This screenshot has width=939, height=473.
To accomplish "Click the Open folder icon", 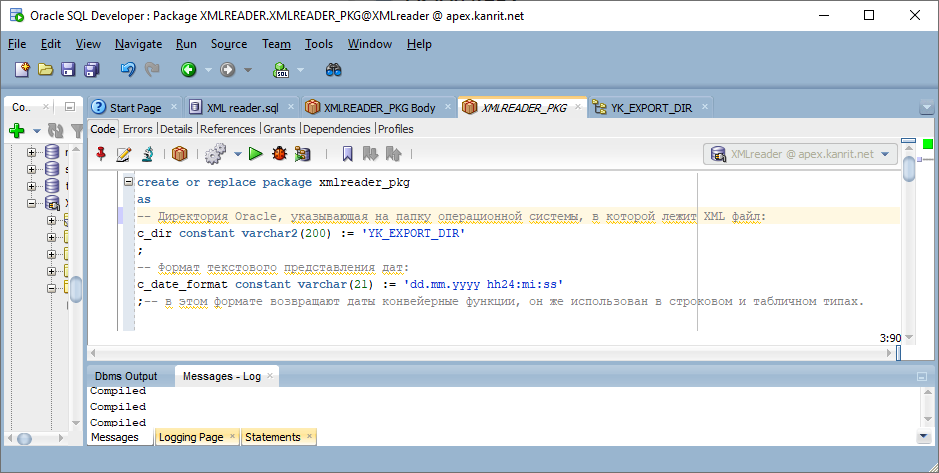I will [x=46, y=69].
